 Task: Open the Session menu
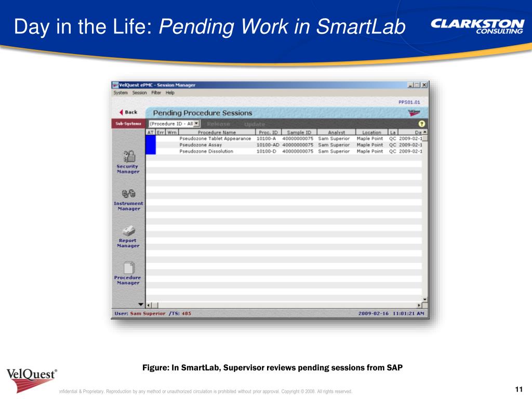[139, 92]
